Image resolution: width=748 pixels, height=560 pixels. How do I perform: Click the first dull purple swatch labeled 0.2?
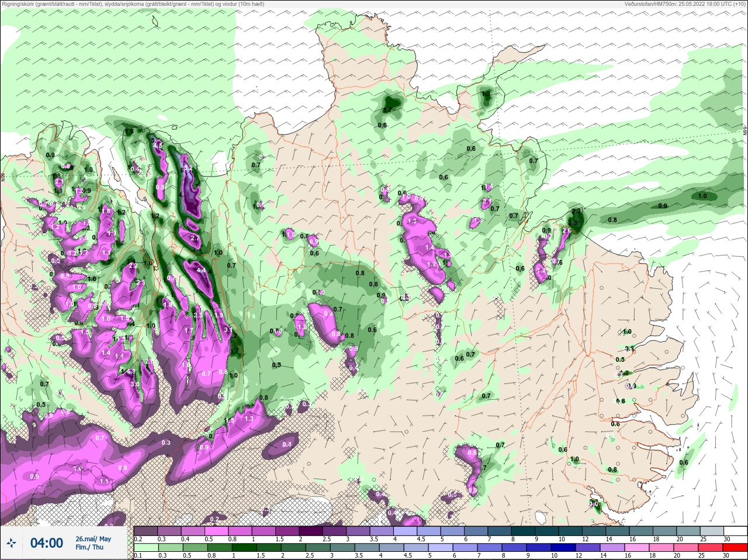(146, 531)
